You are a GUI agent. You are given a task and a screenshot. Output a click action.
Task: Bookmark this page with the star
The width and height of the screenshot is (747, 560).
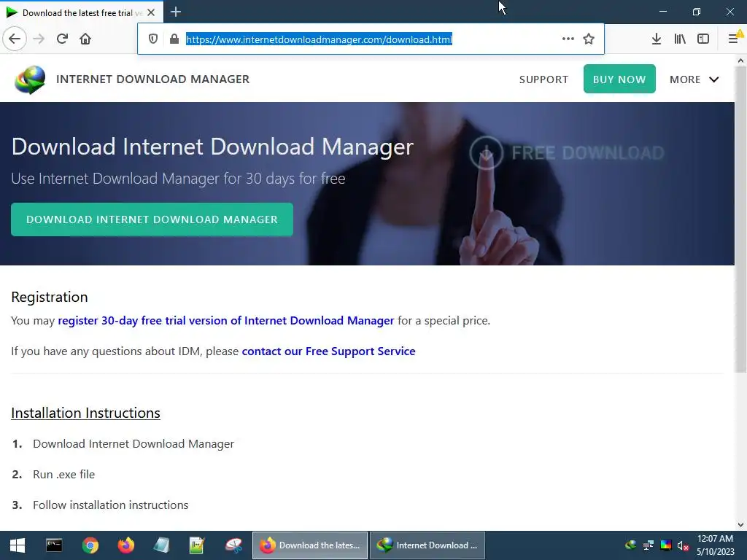pyautogui.click(x=589, y=39)
